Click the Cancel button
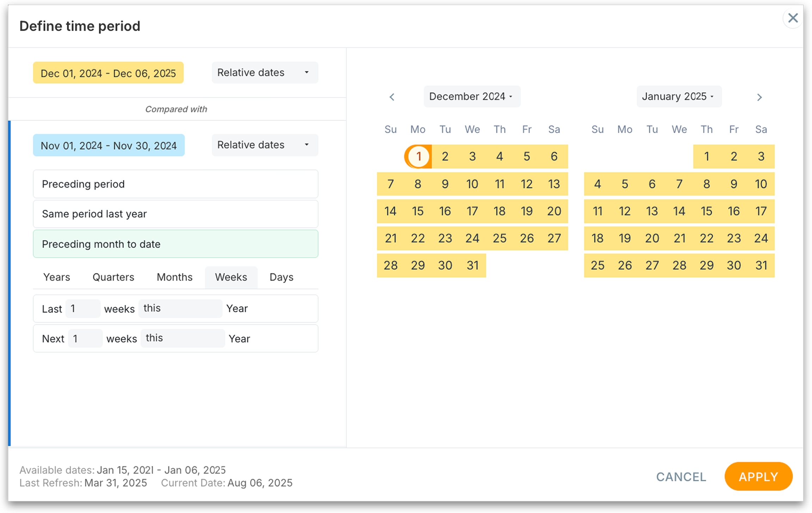 pyautogui.click(x=681, y=477)
